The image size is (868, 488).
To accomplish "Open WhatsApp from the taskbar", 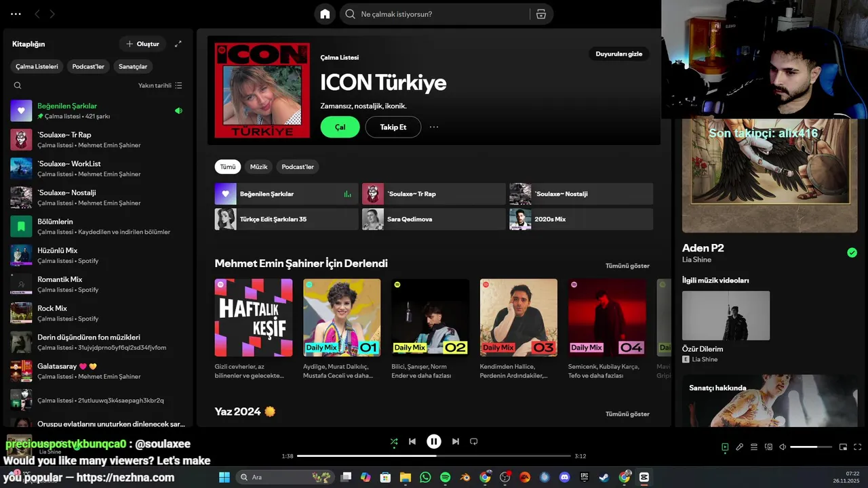I will [x=425, y=477].
